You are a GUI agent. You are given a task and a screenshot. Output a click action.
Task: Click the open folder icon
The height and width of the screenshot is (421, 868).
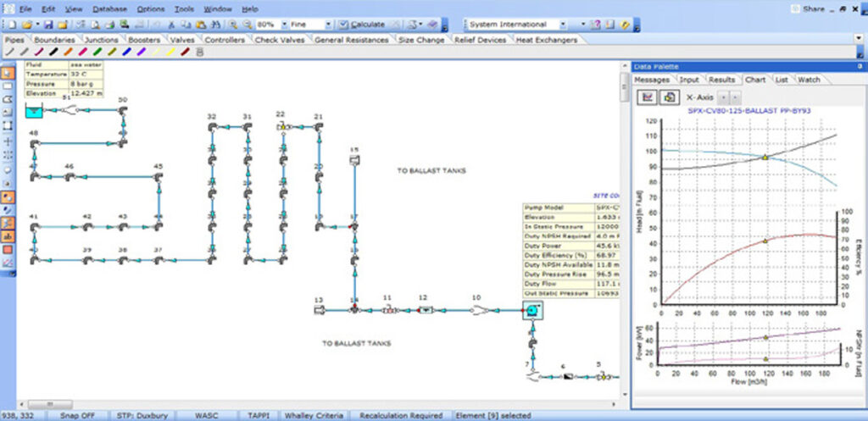[25, 25]
